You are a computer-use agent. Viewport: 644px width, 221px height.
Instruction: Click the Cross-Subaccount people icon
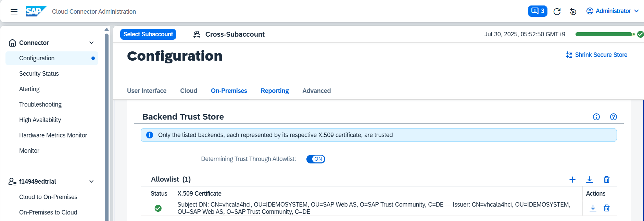click(197, 34)
